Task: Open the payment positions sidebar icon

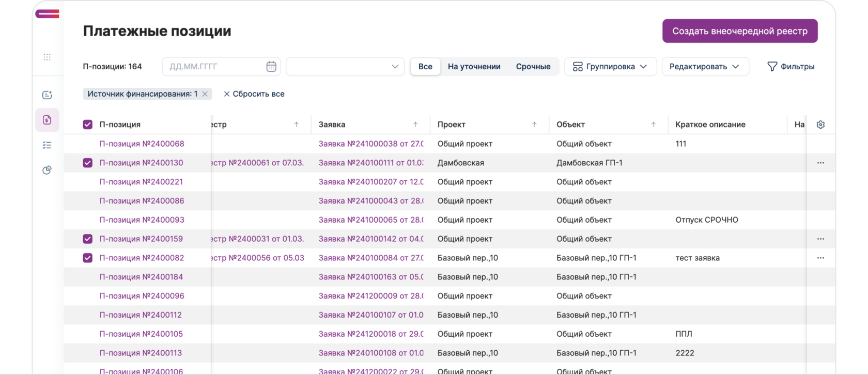Action: [x=47, y=120]
